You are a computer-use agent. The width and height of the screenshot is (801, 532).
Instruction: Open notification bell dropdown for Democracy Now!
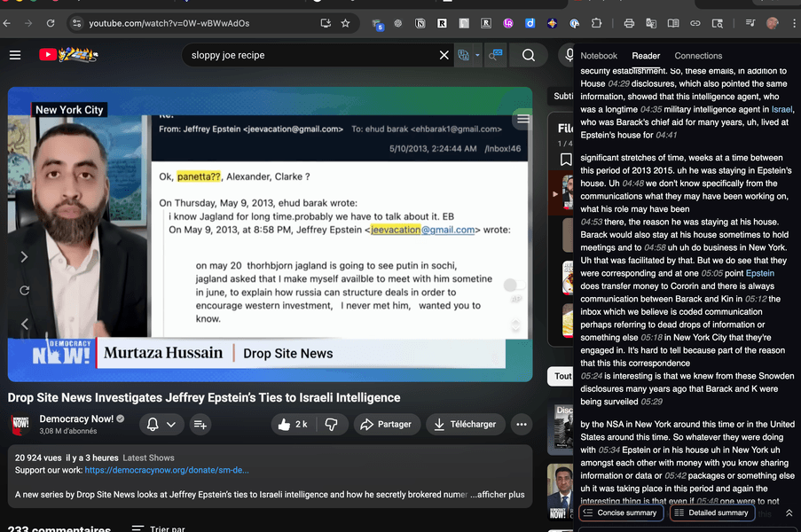tap(161, 425)
